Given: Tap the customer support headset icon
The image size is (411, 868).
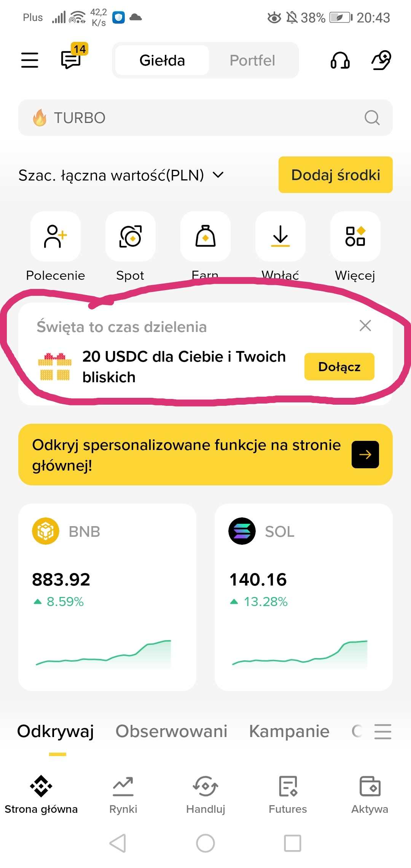Looking at the screenshot, I should [340, 60].
